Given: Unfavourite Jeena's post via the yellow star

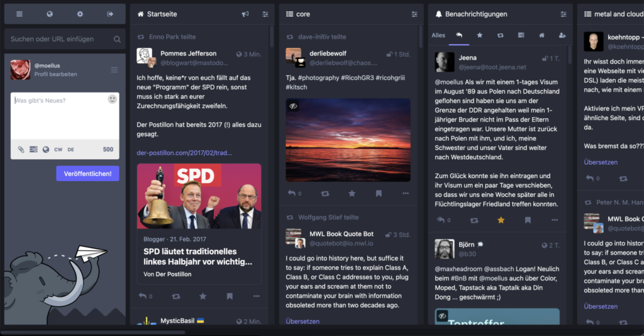Looking at the screenshot, I should [501, 220].
